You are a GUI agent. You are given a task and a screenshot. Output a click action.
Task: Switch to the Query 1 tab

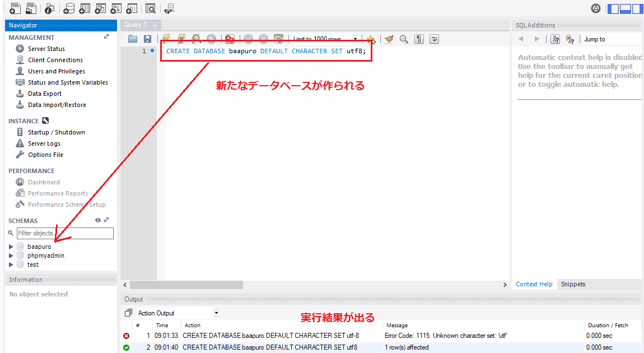pyautogui.click(x=136, y=25)
